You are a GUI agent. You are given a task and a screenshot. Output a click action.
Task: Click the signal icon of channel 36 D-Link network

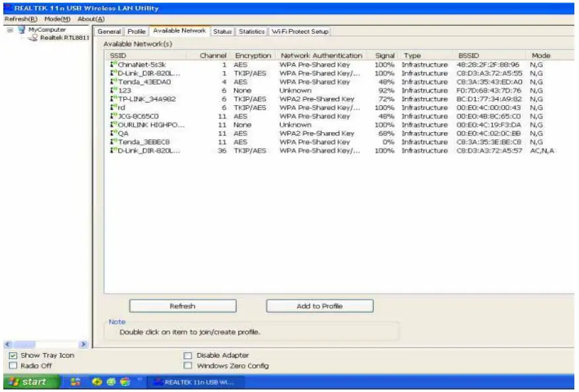[113, 151]
